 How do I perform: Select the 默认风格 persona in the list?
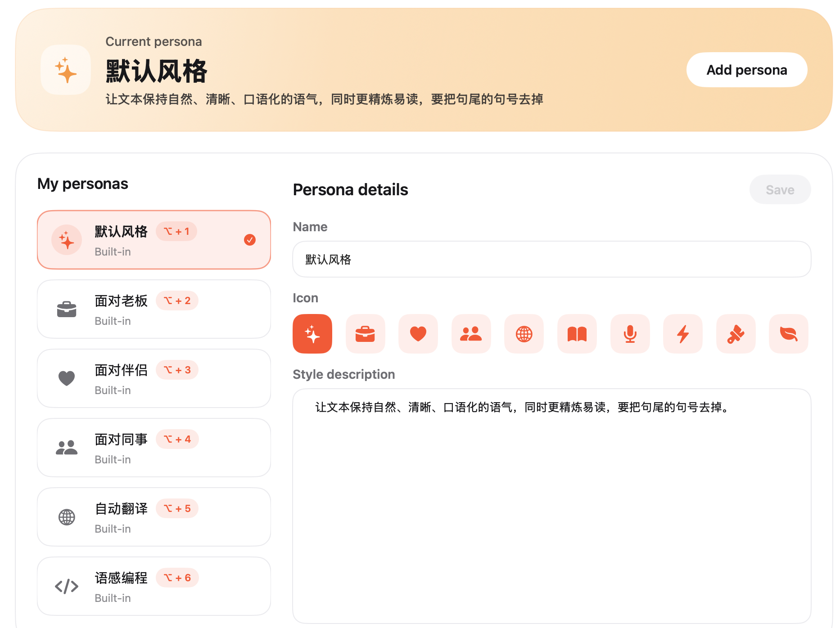pos(154,240)
